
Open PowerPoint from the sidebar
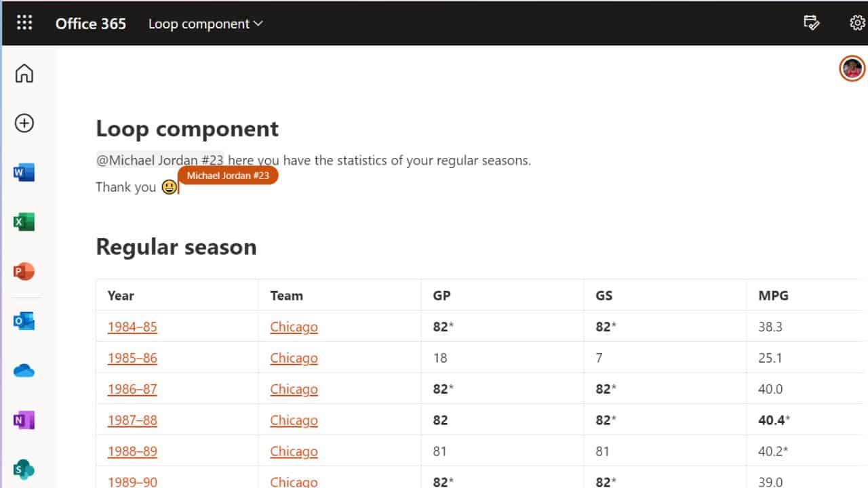pyautogui.click(x=24, y=272)
